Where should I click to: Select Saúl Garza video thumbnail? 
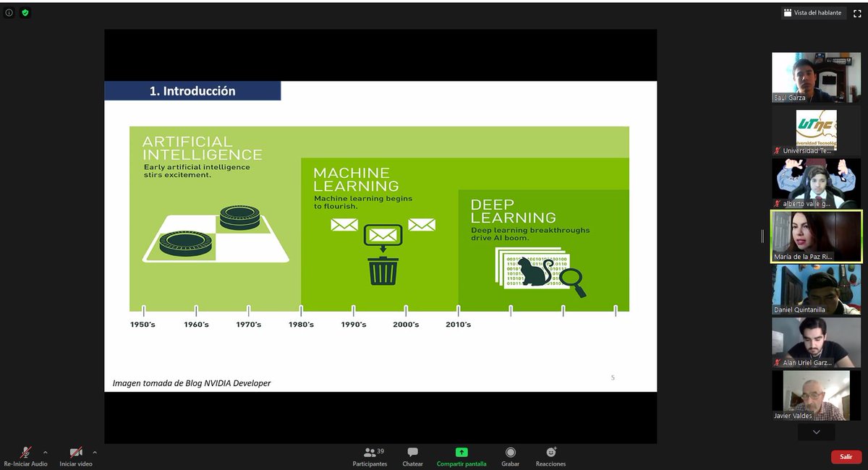coord(816,77)
